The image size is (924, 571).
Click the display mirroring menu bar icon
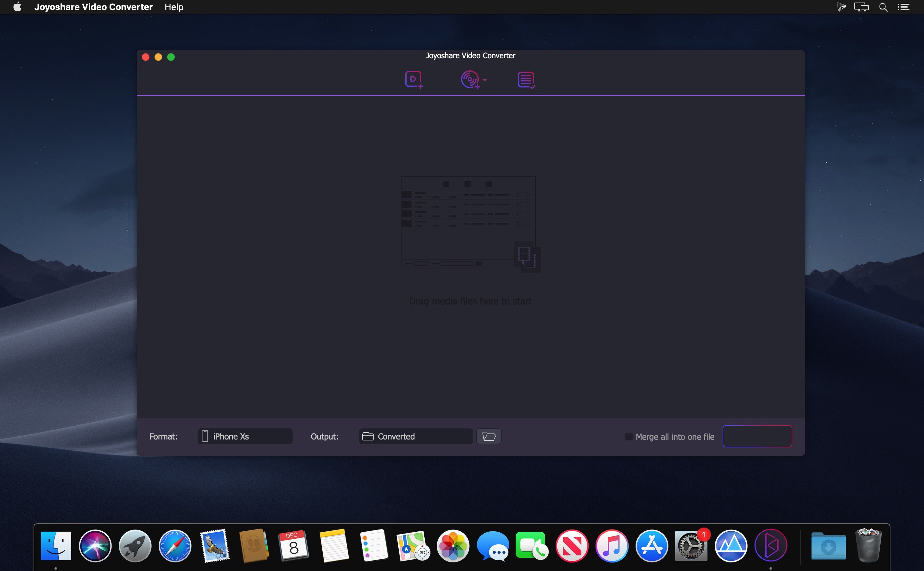[x=861, y=7]
